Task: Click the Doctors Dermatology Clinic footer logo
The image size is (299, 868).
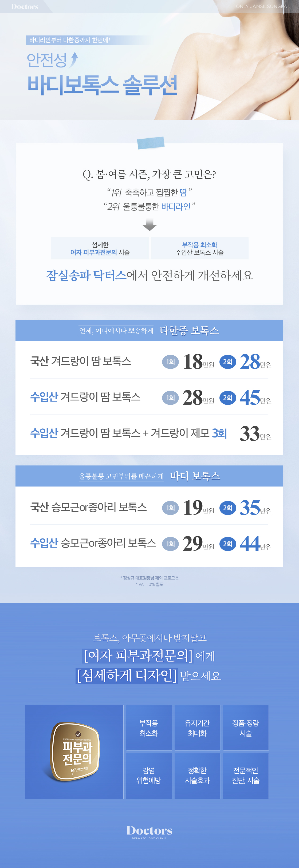Action: 149,831
